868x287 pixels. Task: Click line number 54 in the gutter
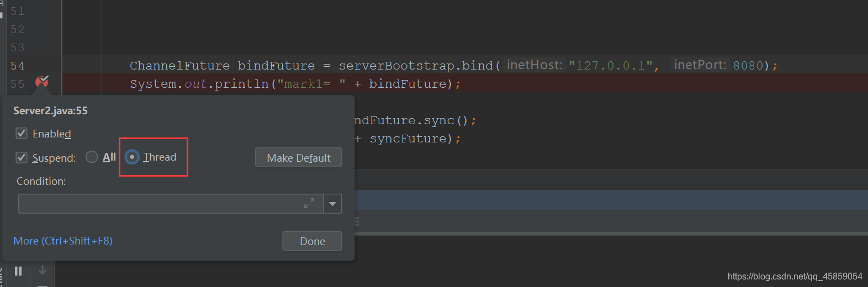point(18,66)
